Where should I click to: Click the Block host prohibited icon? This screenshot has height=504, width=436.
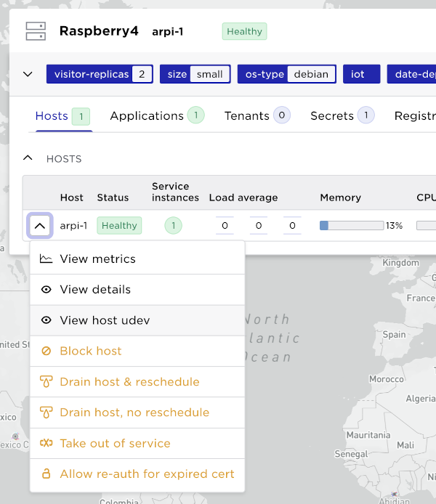click(47, 351)
